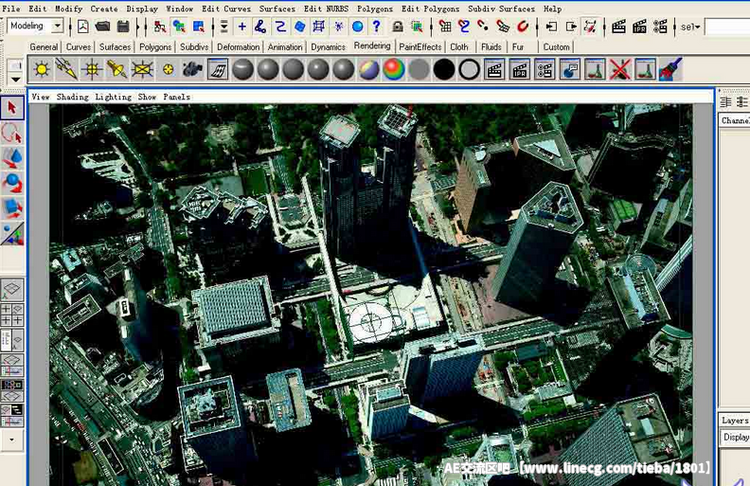The image size is (750, 486).
Task: Click the status line name input field
Action: tap(726, 26)
